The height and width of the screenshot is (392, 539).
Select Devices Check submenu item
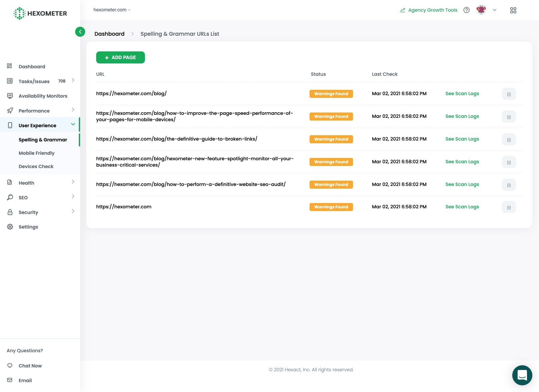pos(36,166)
